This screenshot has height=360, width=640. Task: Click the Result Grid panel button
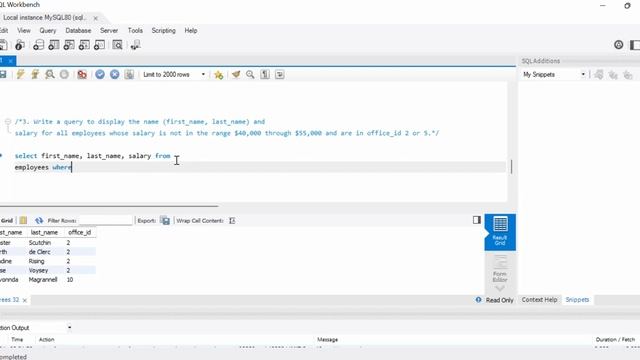(500, 232)
